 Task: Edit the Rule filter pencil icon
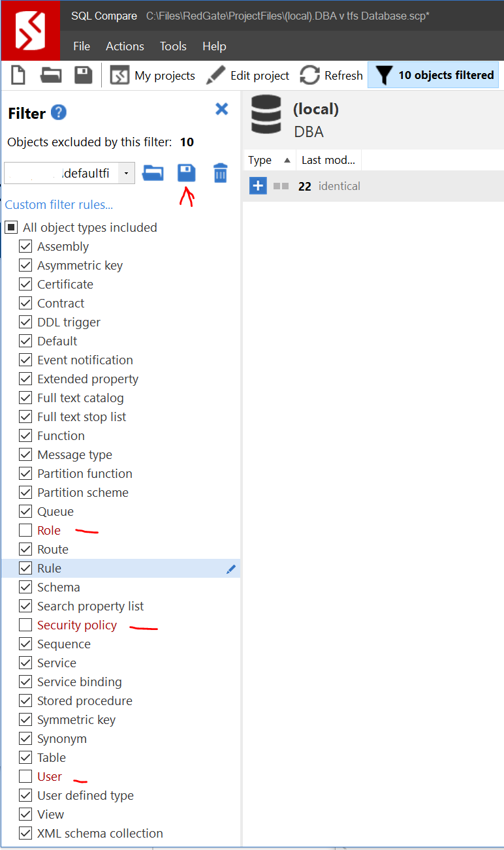coord(230,569)
